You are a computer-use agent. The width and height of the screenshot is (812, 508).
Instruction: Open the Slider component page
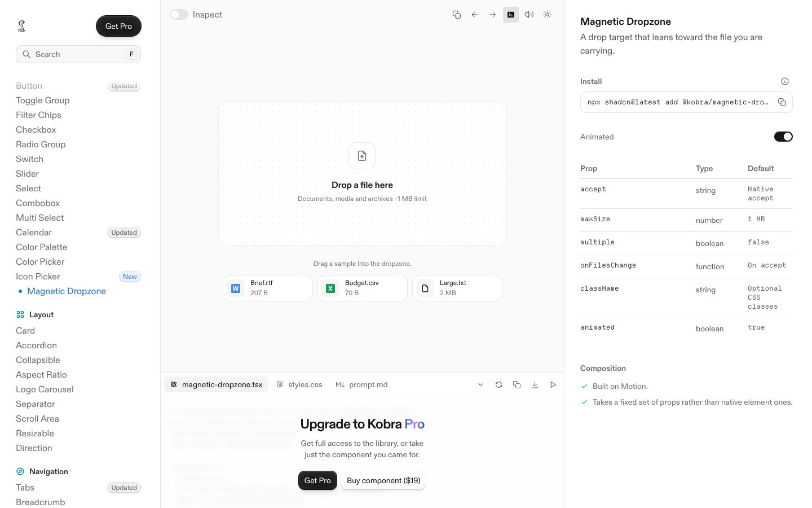pyautogui.click(x=28, y=174)
